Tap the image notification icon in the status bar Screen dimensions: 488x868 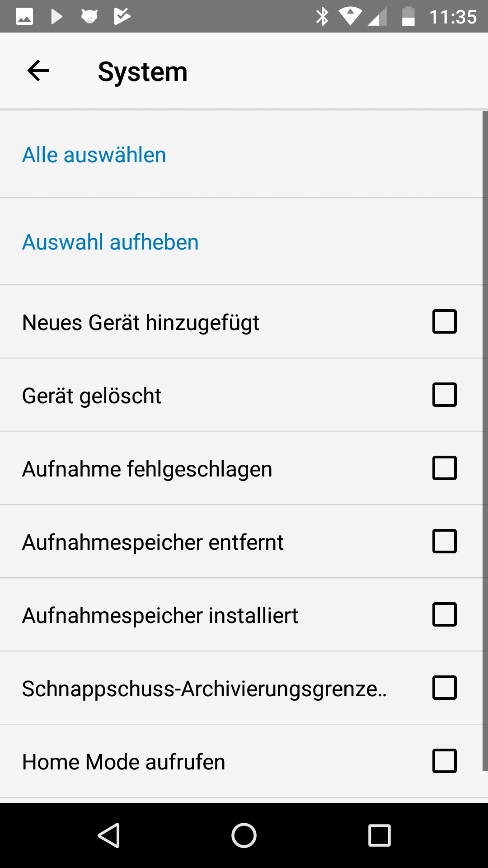(24, 17)
